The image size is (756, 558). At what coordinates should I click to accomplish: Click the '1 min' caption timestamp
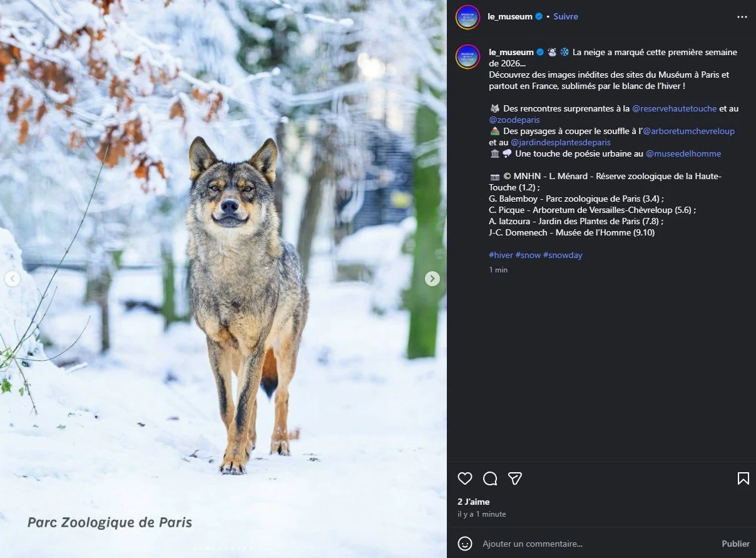pos(499,270)
